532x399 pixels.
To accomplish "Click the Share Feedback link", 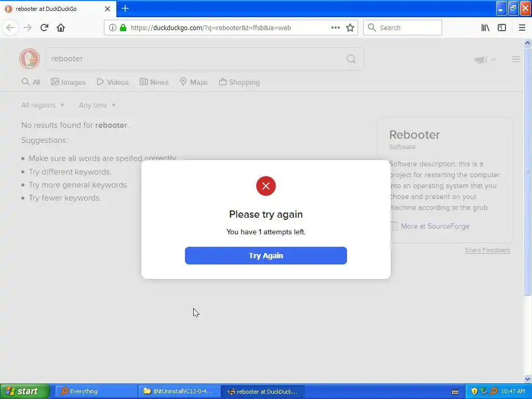I will pyautogui.click(x=487, y=250).
